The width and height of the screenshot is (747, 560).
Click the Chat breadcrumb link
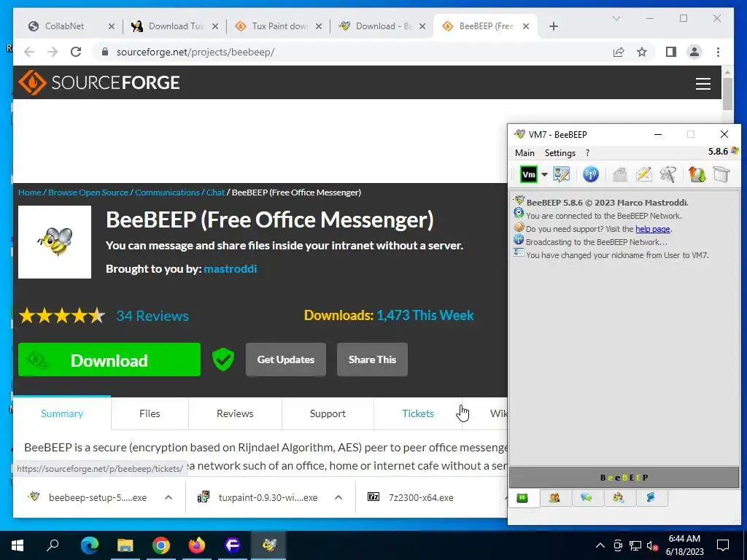pyautogui.click(x=215, y=192)
